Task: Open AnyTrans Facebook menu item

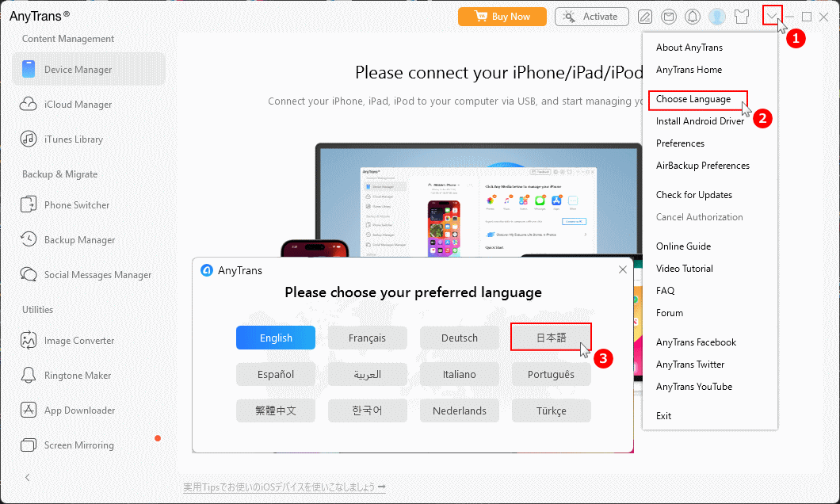Action: (x=696, y=342)
